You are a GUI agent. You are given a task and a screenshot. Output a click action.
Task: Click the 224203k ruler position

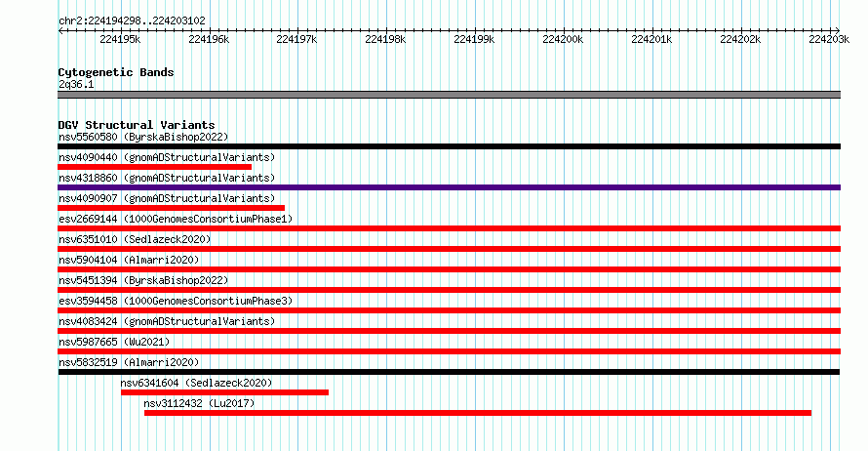tap(829, 39)
